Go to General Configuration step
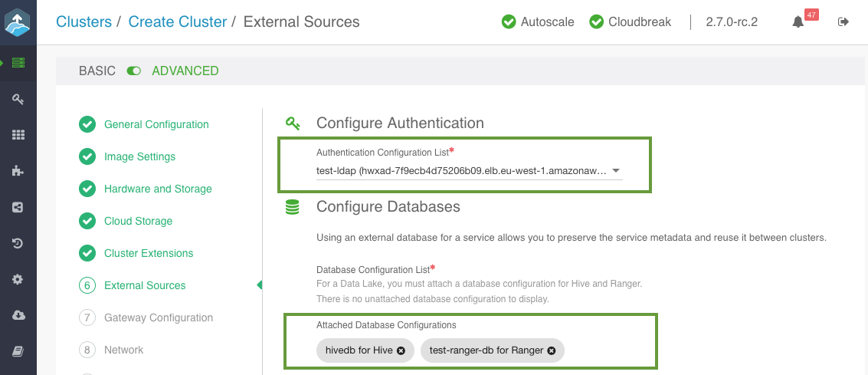 [x=156, y=124]
